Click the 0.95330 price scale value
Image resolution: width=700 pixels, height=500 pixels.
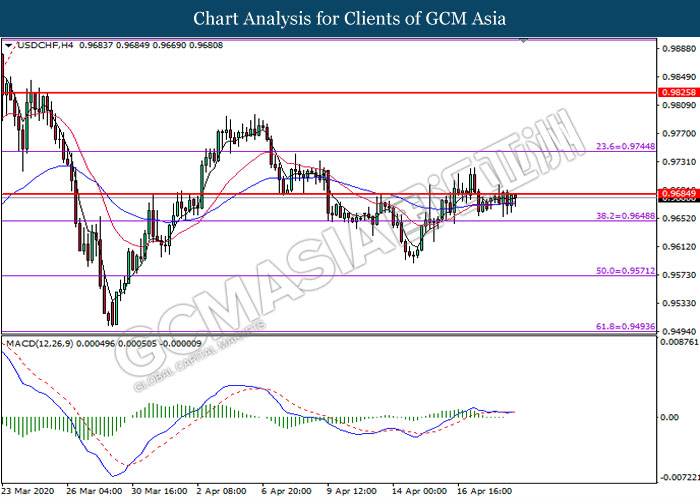tap(679, 303)
